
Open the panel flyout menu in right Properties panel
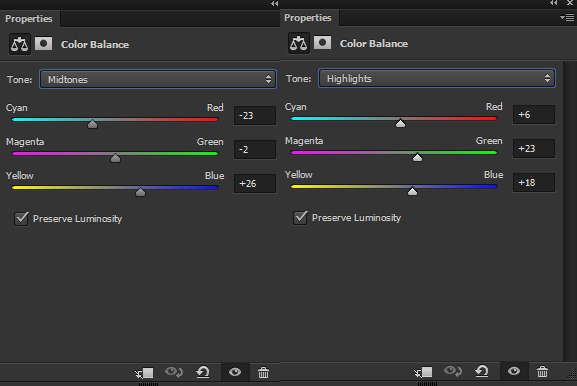pyautogui.click(x=567, y=17)
